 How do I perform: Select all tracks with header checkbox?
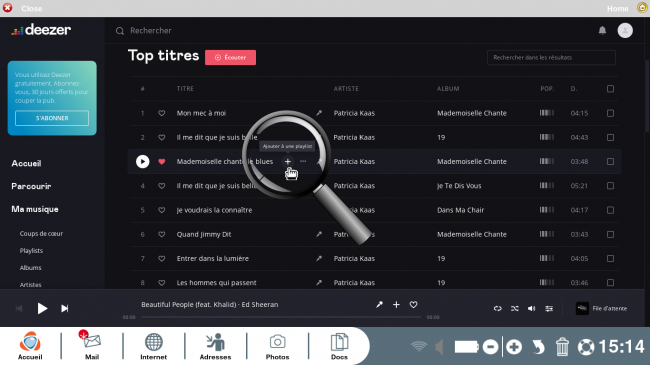coord(610,89)
